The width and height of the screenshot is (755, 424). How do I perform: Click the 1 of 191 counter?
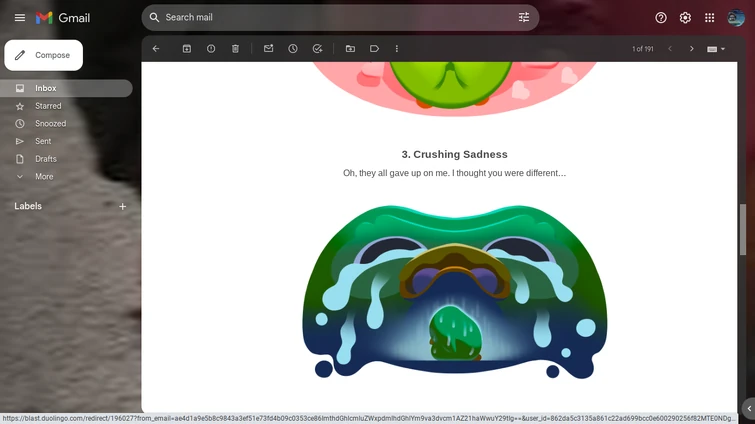(x=642, y=49)
